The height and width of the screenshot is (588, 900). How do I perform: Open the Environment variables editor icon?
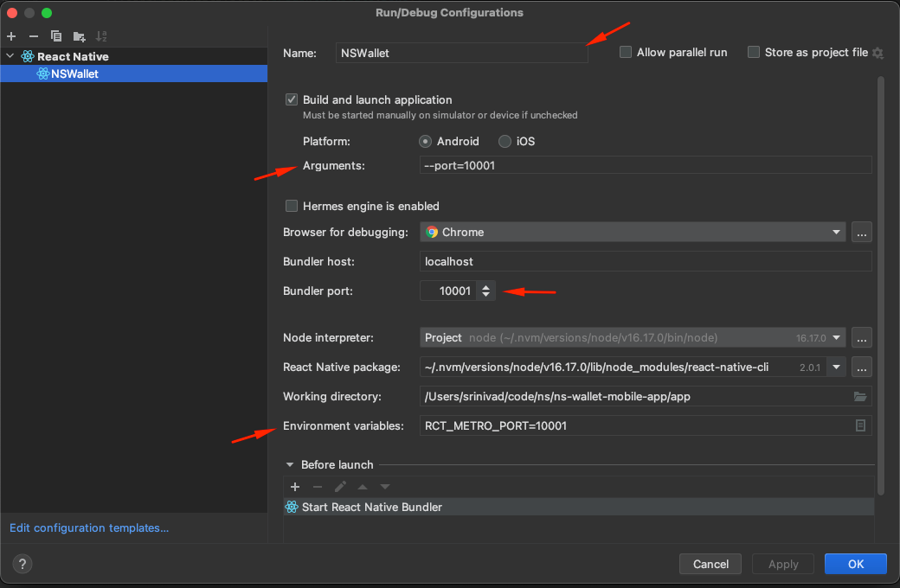(x=860, y=425)
